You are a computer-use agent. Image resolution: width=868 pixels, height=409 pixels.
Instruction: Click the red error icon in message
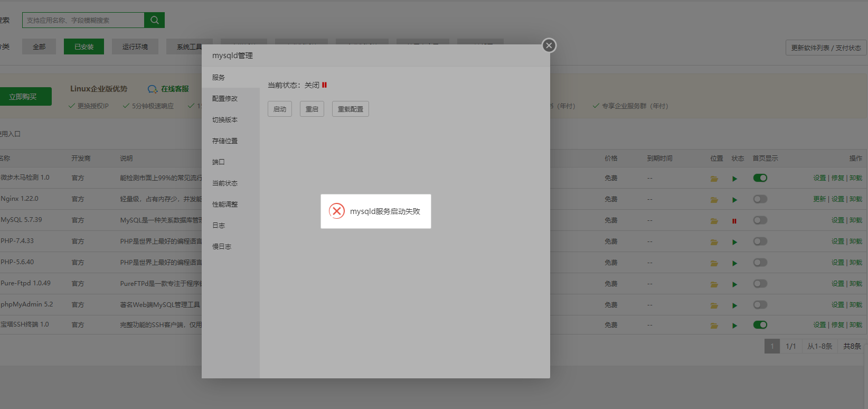point(337,211)
